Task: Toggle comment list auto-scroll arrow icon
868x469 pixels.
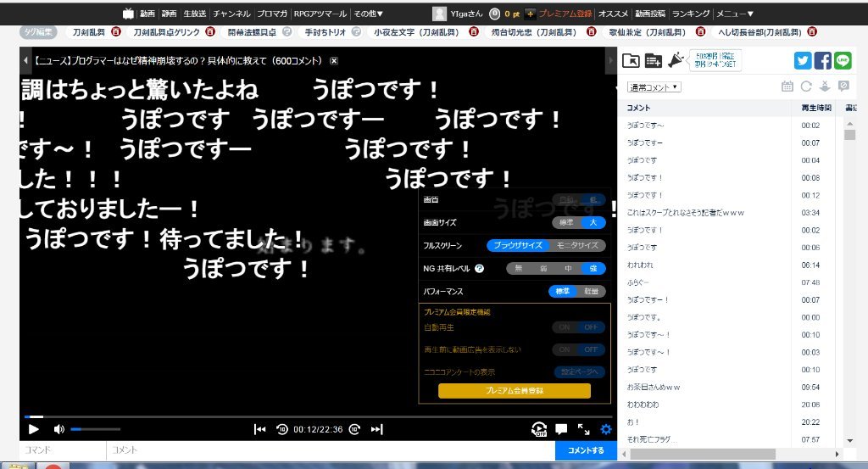Action: (x=825, y=87)
